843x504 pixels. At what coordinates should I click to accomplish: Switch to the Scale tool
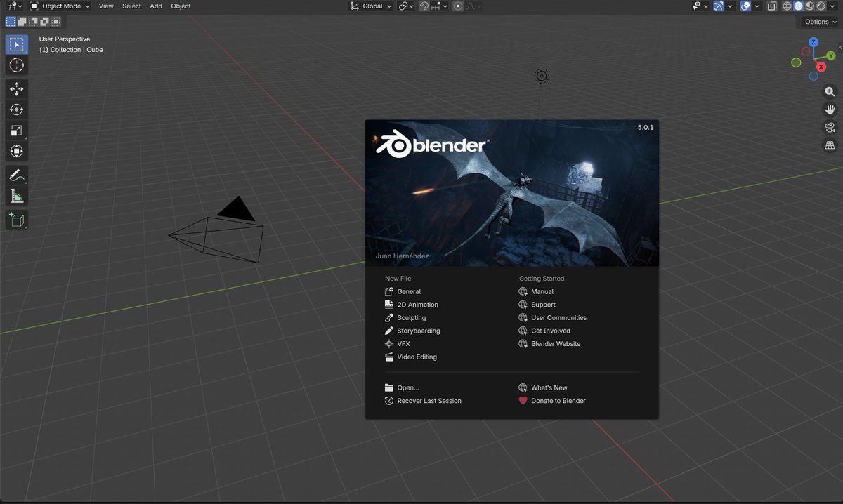(x=17, y=131)
